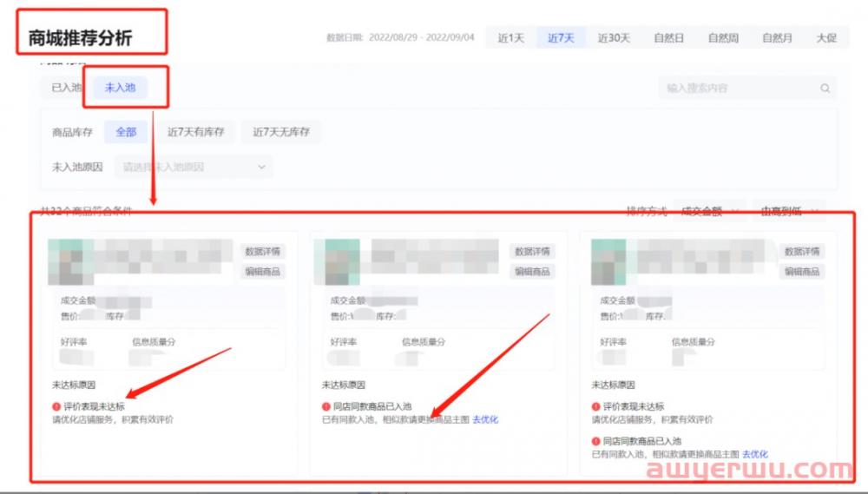Select 近7天有库存 stock filter
This screenshot has width=868, height=494.
195,132
